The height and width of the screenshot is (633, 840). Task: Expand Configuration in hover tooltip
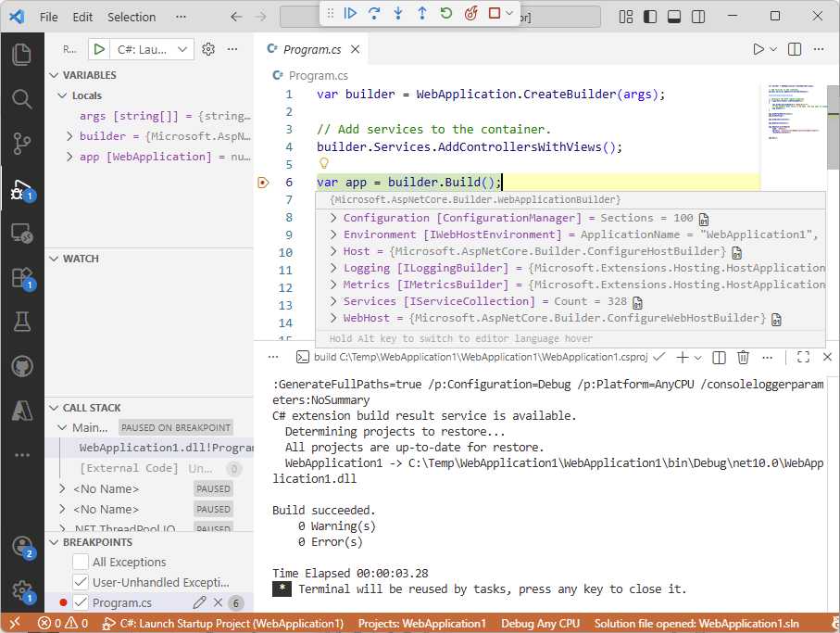coord(333,218)
